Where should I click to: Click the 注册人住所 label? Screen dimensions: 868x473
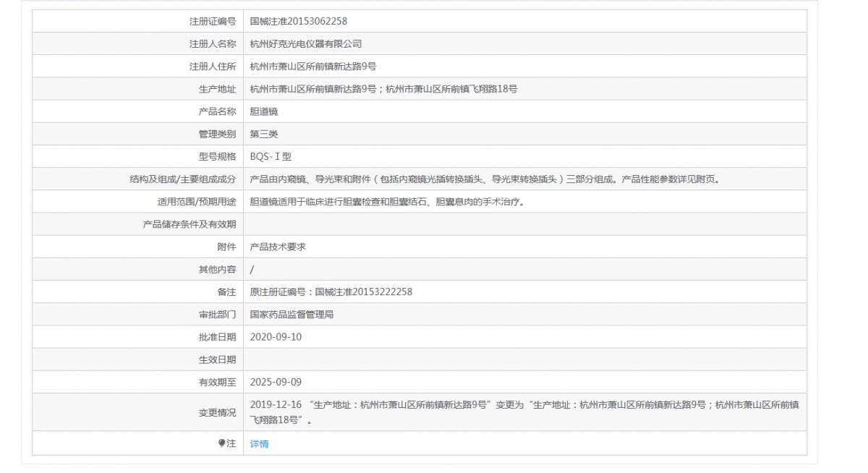pos(213,67)
